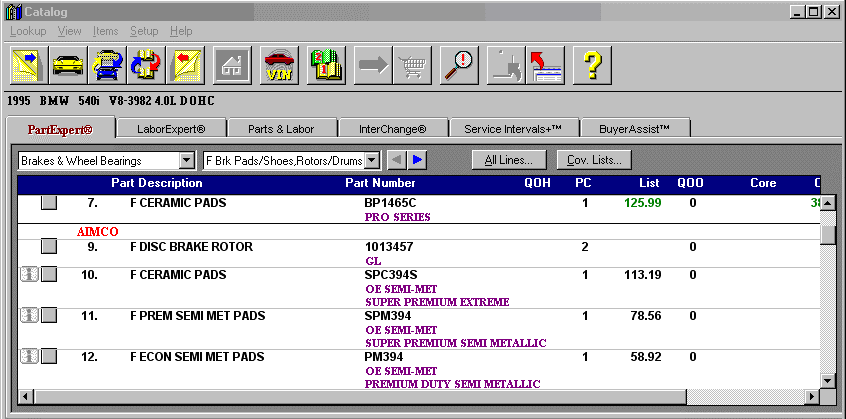846x419 pixels.
Task: Tick checkbox for F Disc Brake Rotor
Action: [49, 247]
